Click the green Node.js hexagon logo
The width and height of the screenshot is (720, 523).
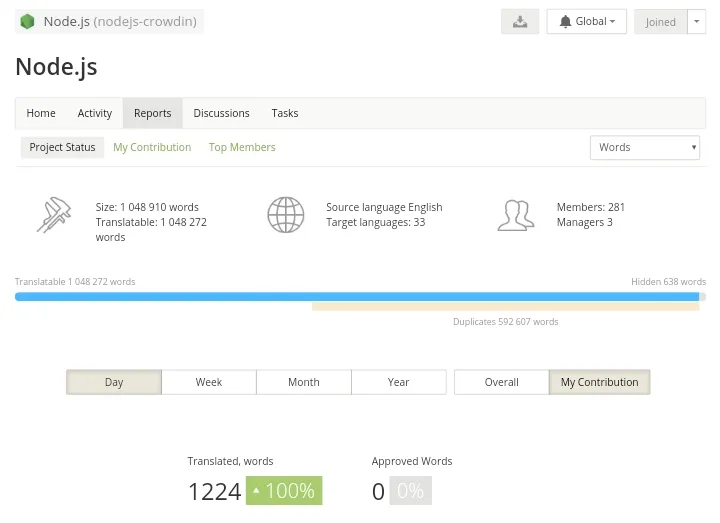pos(27,21)
